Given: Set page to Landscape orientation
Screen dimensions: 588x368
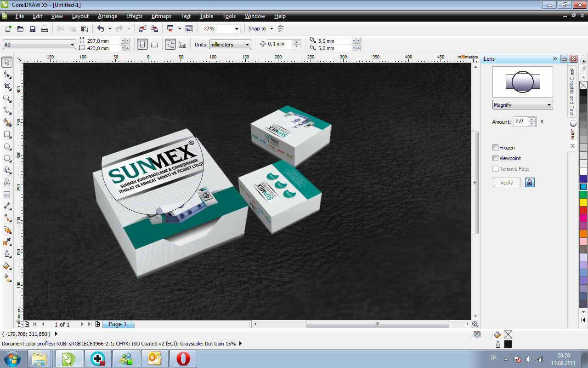Looking at the screenshot, I should [154, 45].
